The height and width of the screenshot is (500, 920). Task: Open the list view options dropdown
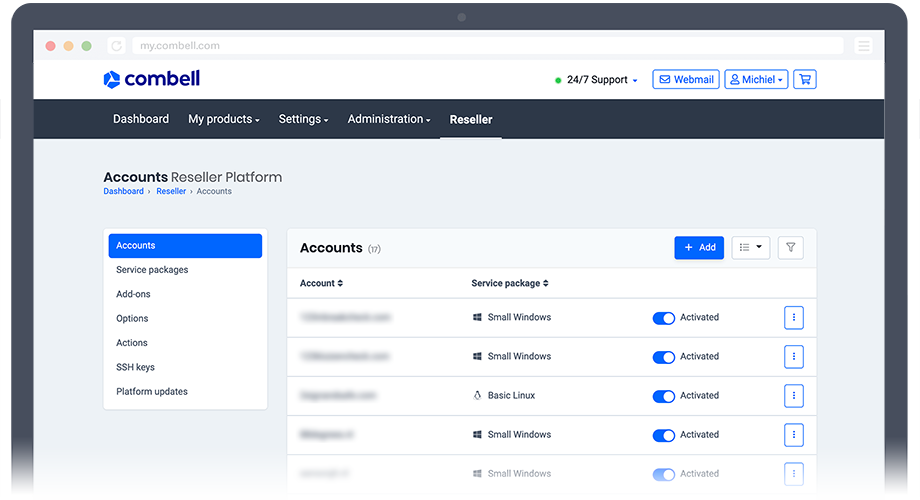(750, 248)
